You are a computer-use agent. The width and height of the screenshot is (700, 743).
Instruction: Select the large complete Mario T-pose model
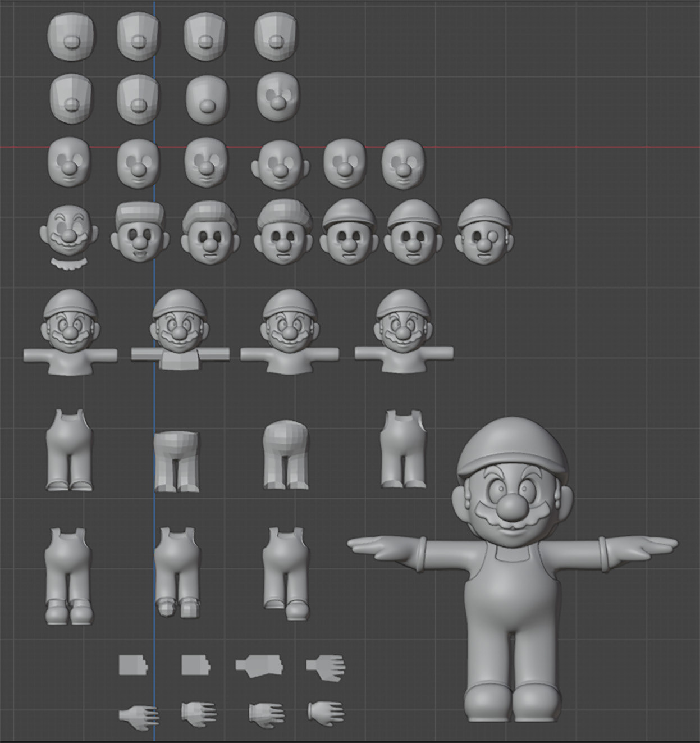pos(513,569)
